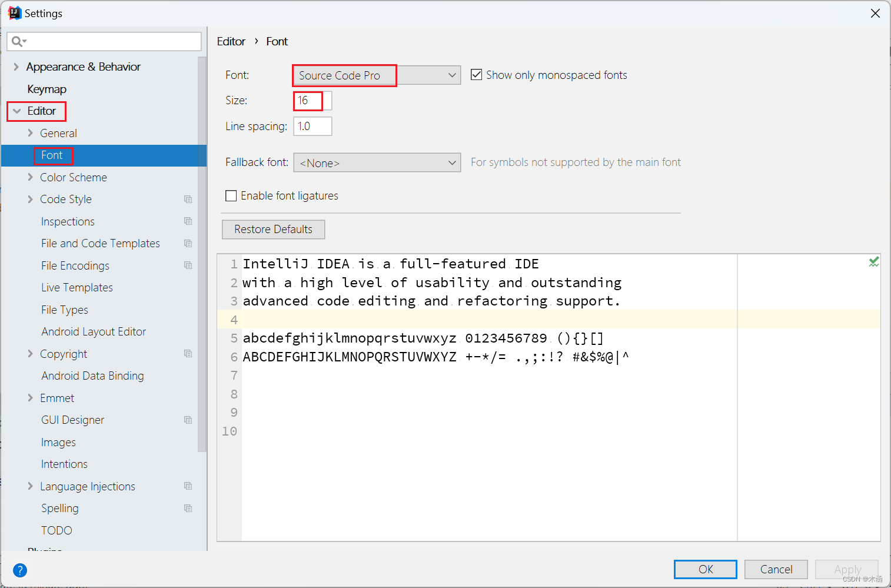
Task: Open File and Code Templates page
Action: click(101, 244)
